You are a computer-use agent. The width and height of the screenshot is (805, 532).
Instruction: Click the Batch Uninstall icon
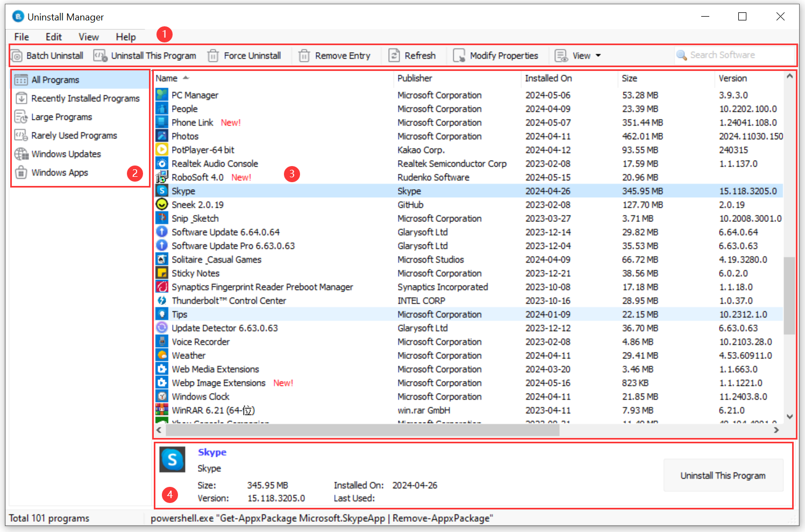(x=17, y=55)
